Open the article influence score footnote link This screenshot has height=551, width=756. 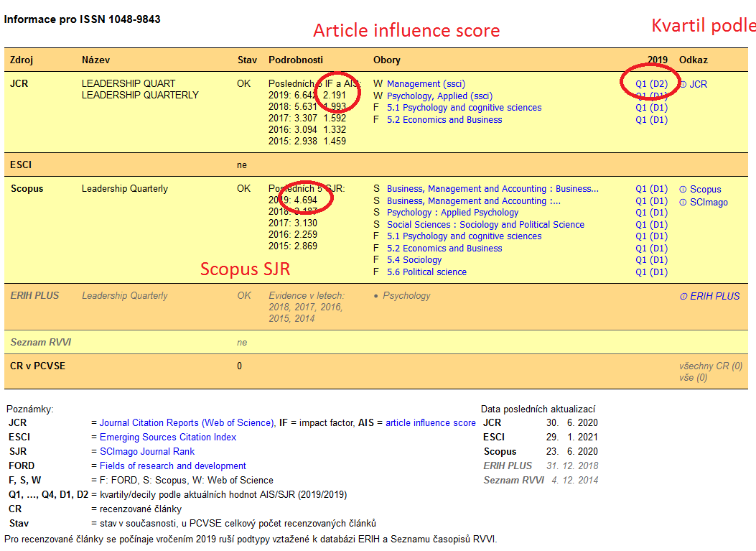coord(430,423)
